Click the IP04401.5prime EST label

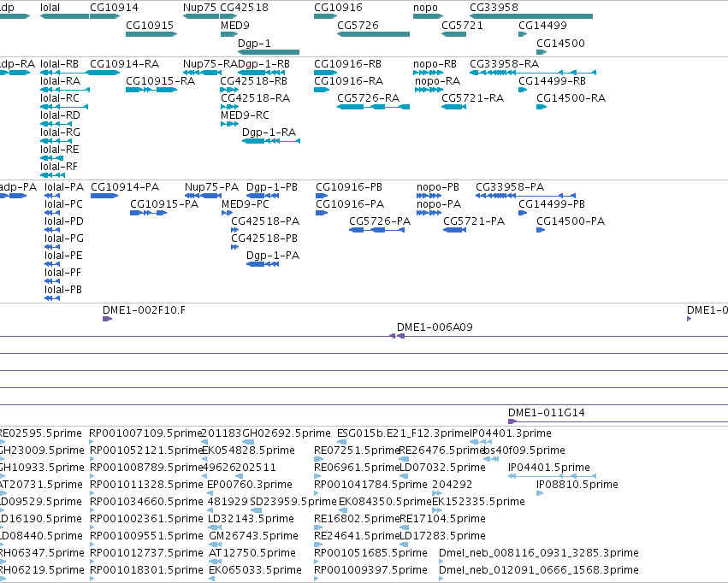(549, 468)
